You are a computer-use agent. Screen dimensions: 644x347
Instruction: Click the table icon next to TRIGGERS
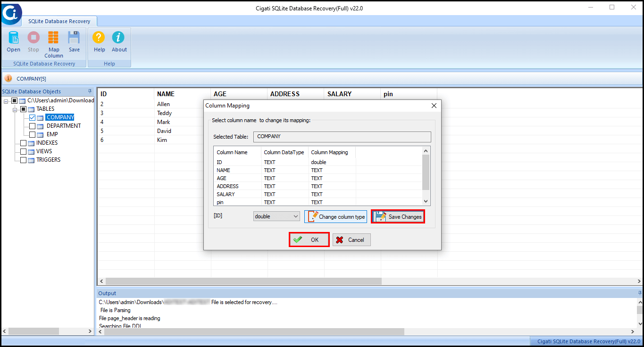point(31,160)
